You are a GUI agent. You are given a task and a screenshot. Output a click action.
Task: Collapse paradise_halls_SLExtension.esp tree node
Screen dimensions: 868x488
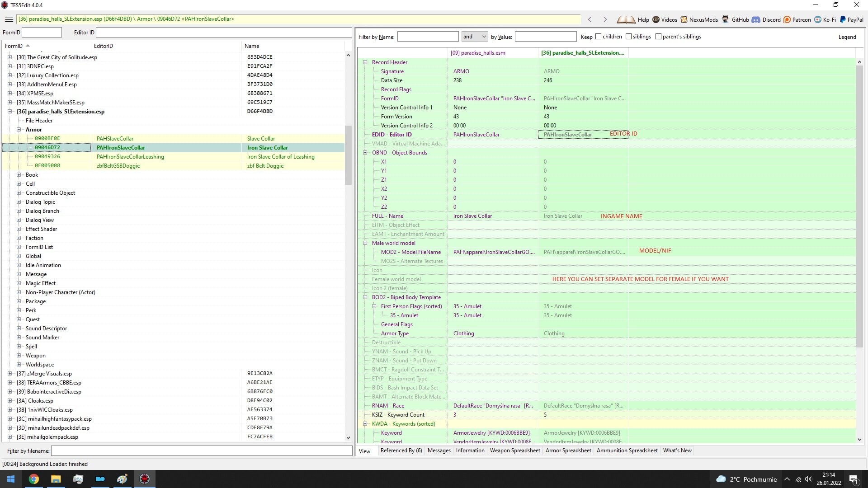click(x=10, y=112)
